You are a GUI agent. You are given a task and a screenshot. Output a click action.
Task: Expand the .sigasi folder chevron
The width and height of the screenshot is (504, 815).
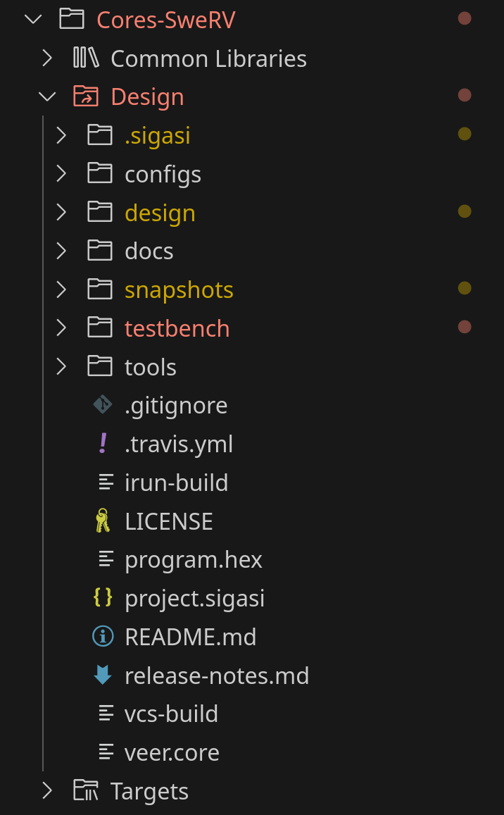tap(61, 135)
